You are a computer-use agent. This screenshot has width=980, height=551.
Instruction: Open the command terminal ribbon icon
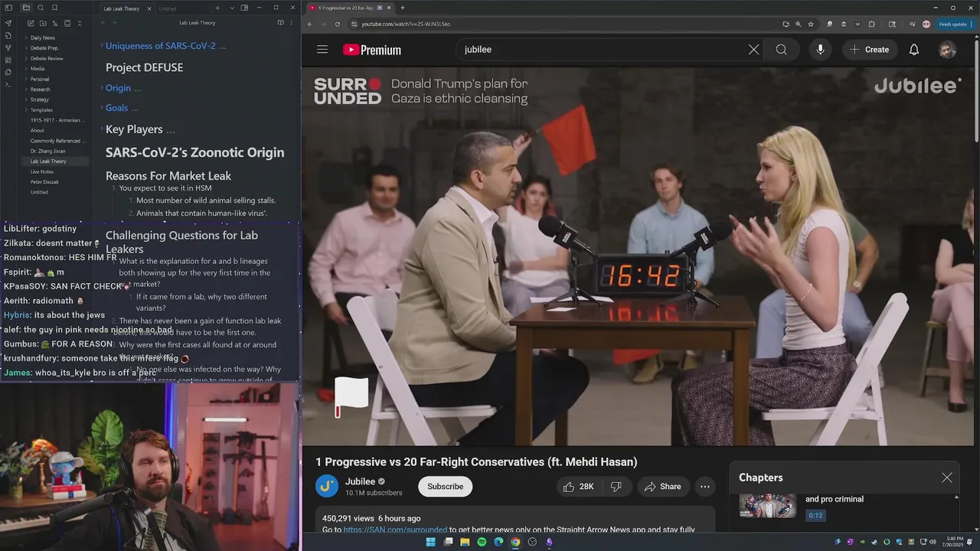pos(8,84)
